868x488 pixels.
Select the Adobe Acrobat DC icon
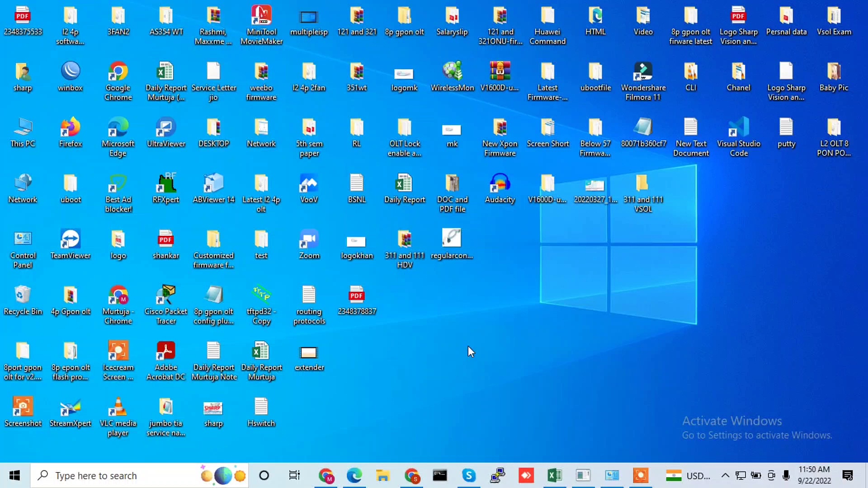coord(166,352)
